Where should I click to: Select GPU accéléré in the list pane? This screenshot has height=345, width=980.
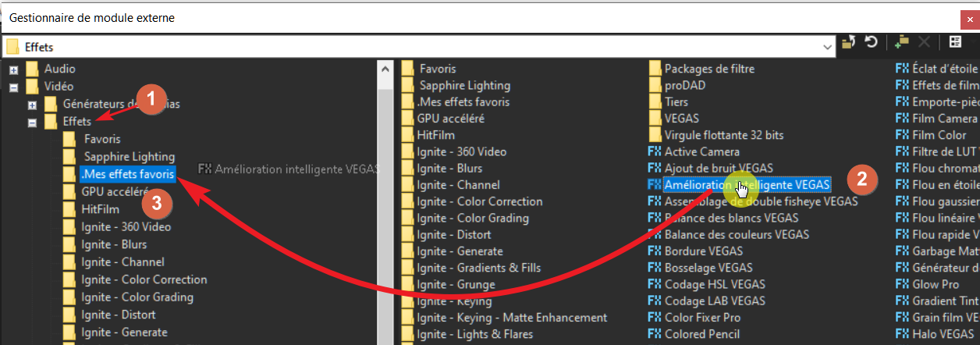coord(451,119)
